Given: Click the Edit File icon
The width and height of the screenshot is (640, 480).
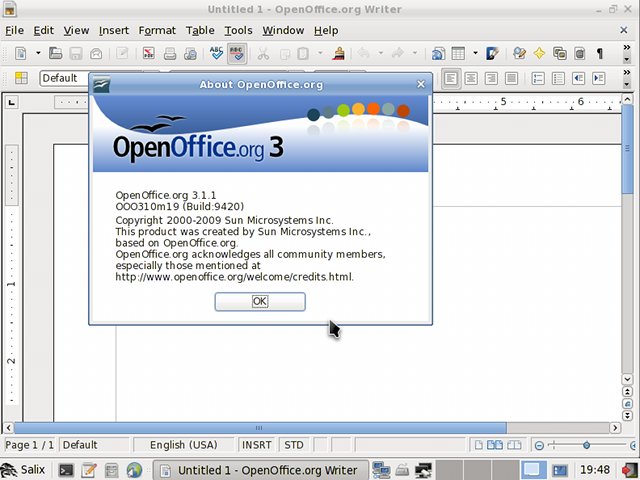Looking at the screenshot, I should tap(122, 53).
